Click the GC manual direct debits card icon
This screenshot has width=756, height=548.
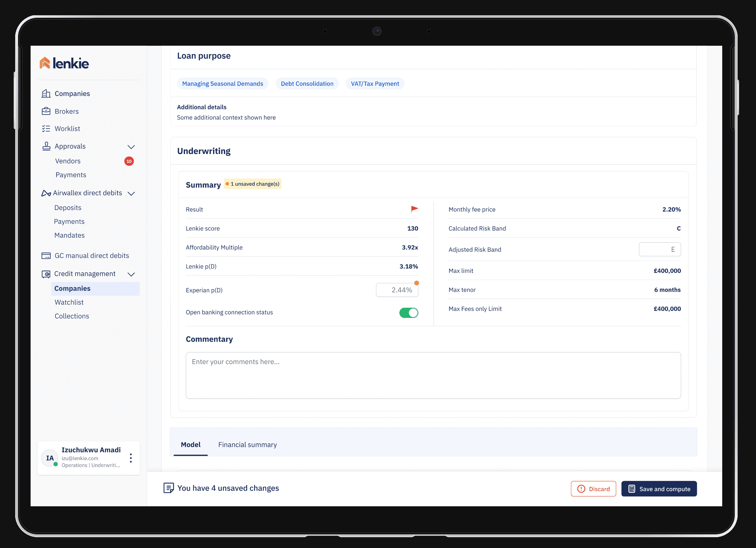pos(46,256)
